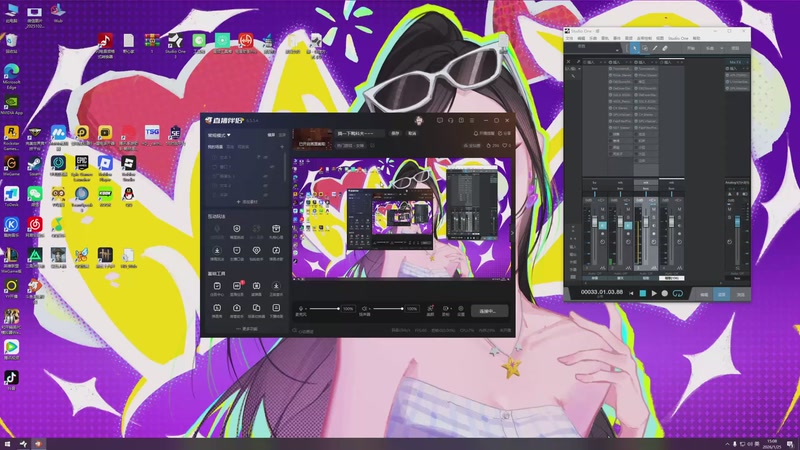Click Return to Zero in Studio One transport
This screenshot has width=800, height=450.
631,293
